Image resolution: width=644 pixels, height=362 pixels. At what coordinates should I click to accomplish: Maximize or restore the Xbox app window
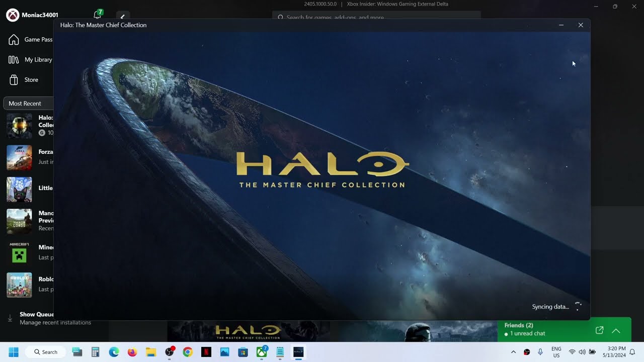[x=615, y=7]
